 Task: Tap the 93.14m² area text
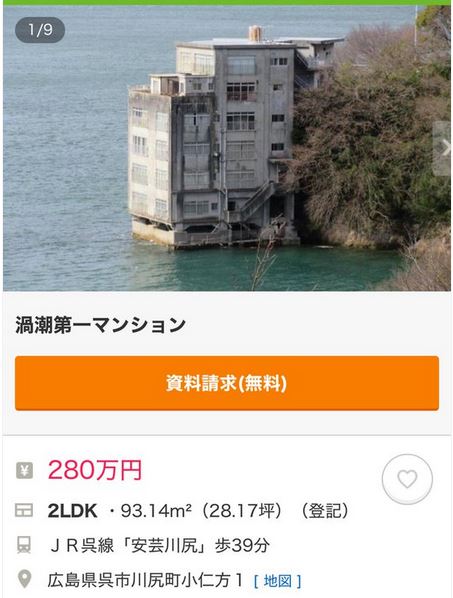(156, 511)
